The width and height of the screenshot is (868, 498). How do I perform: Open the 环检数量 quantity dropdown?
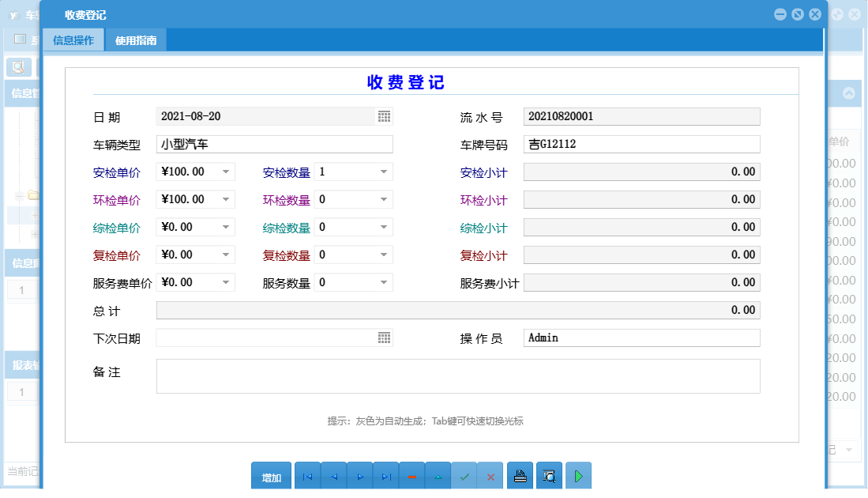382,199
